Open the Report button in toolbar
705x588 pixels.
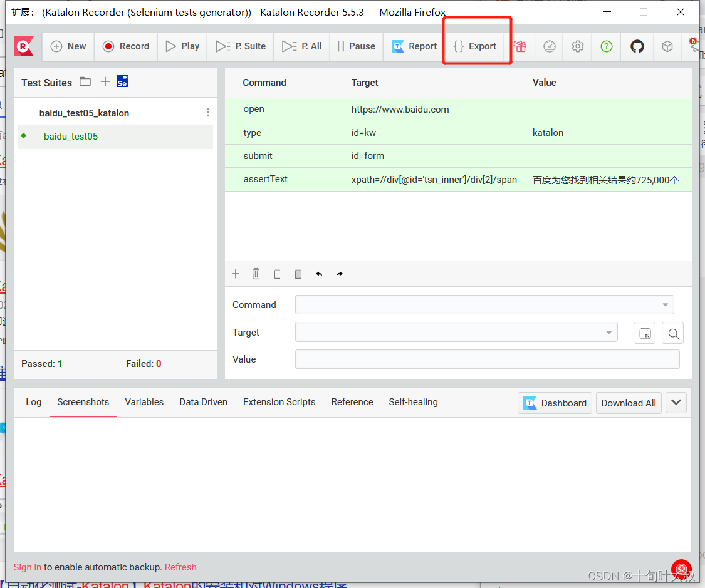pyautogui.click(x=414, y=46)
